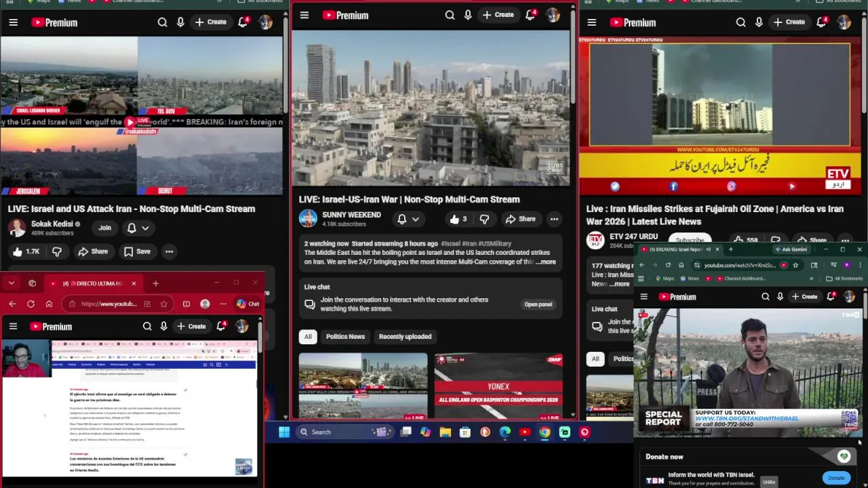
Task: Open notifications bell in SUNNY WEEKEND window header
Action: 530,15
